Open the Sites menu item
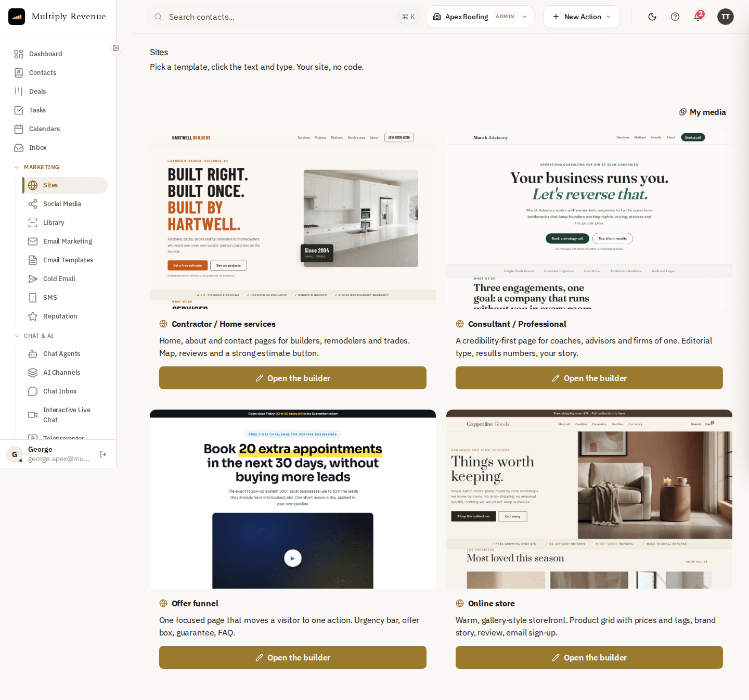Viewport: 749px width, 700px height. [x=66, y=185]
